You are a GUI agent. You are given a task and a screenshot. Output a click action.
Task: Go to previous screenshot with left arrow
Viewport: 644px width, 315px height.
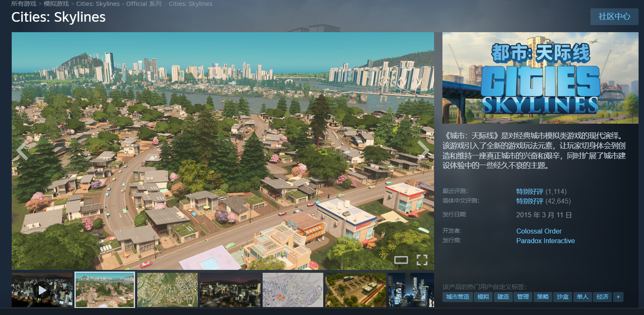(22, 150)
